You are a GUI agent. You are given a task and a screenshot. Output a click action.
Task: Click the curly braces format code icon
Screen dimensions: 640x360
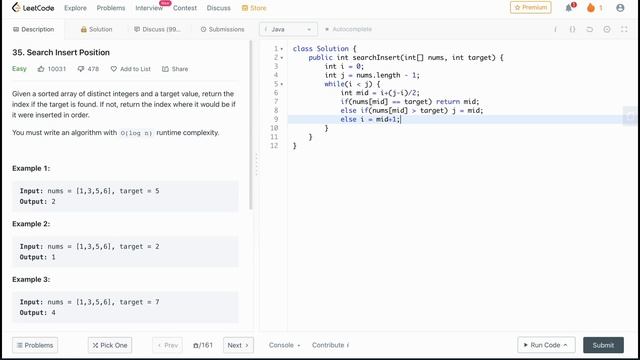coord(572,29)
